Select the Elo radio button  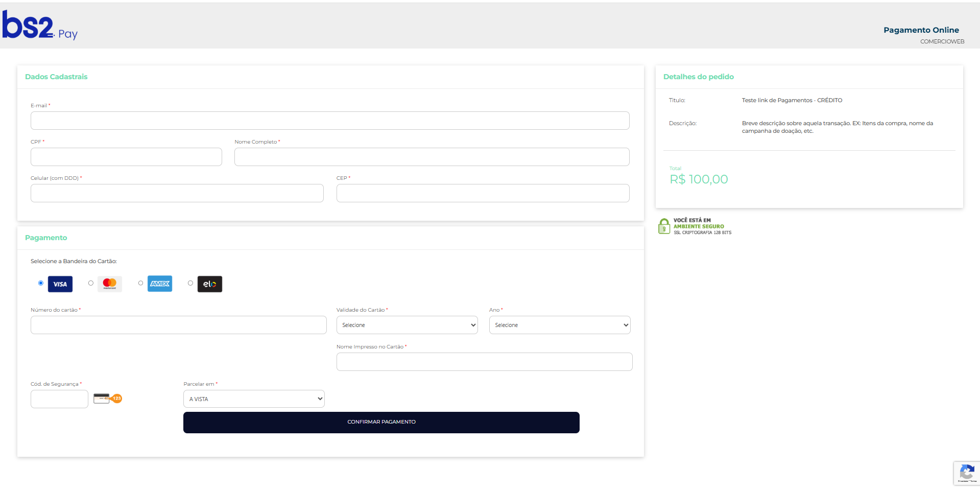[x=190, y=283]
